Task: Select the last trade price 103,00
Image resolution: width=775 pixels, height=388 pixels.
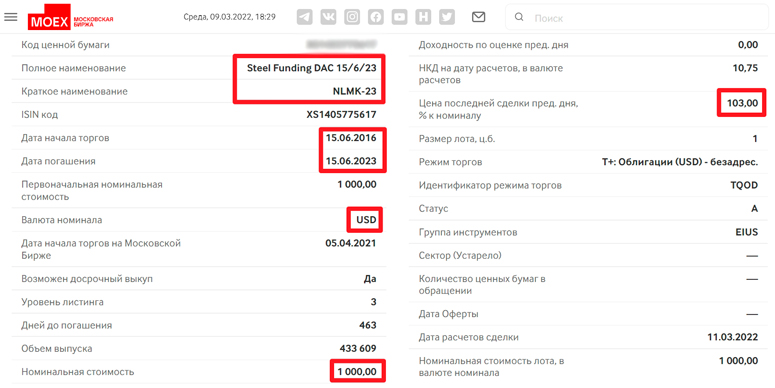Action: click(742, 104)
